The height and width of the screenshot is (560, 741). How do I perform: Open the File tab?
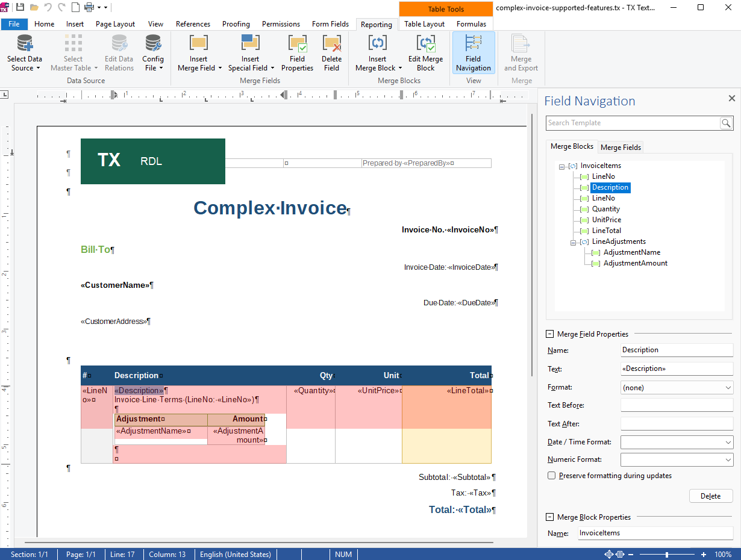[14, 24]
